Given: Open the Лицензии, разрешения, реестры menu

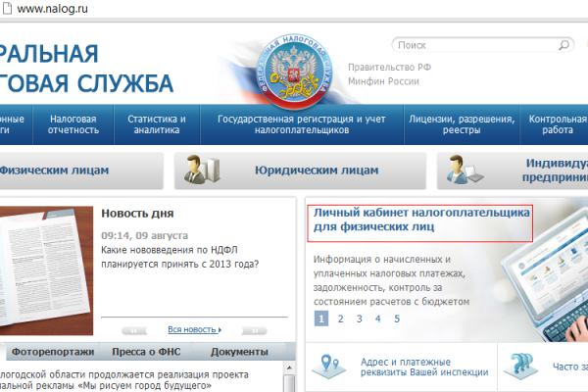Looking at the screenshot, I should pyautogui.click(x=462, y=124).
